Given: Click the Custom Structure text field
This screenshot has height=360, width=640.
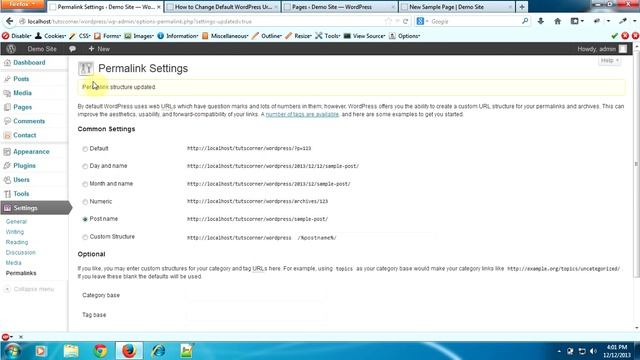Looking at the screenshot, I should click(366, 238).
